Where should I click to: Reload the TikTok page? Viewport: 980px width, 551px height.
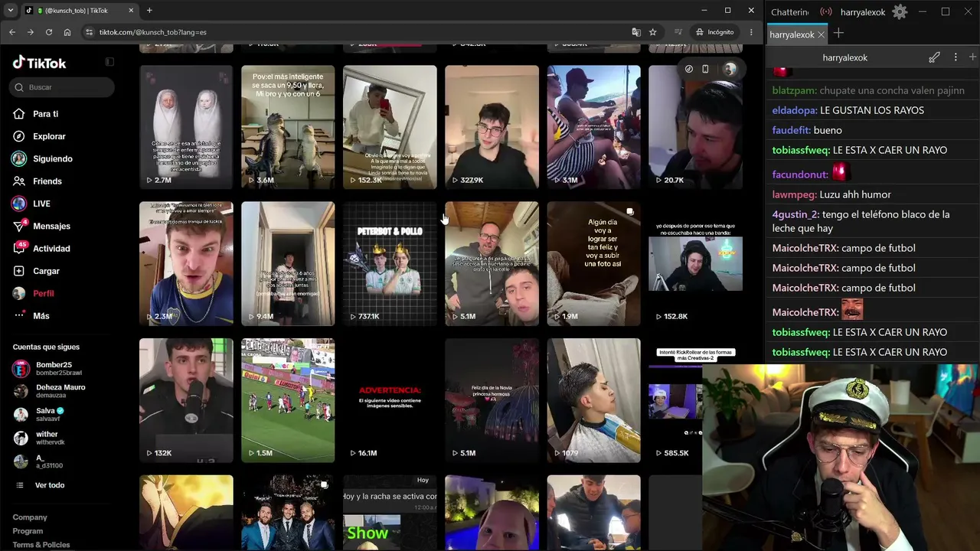click(x=49, y=32)
